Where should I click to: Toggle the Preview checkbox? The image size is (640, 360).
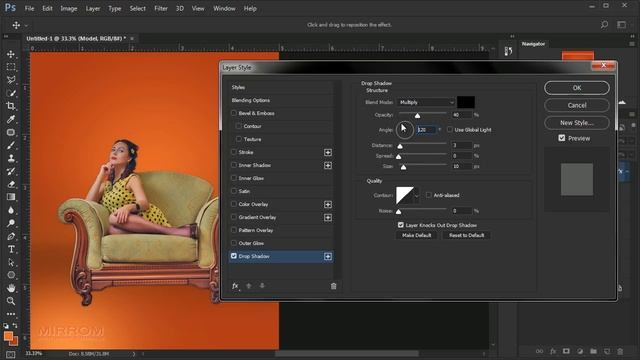point(562,138)
